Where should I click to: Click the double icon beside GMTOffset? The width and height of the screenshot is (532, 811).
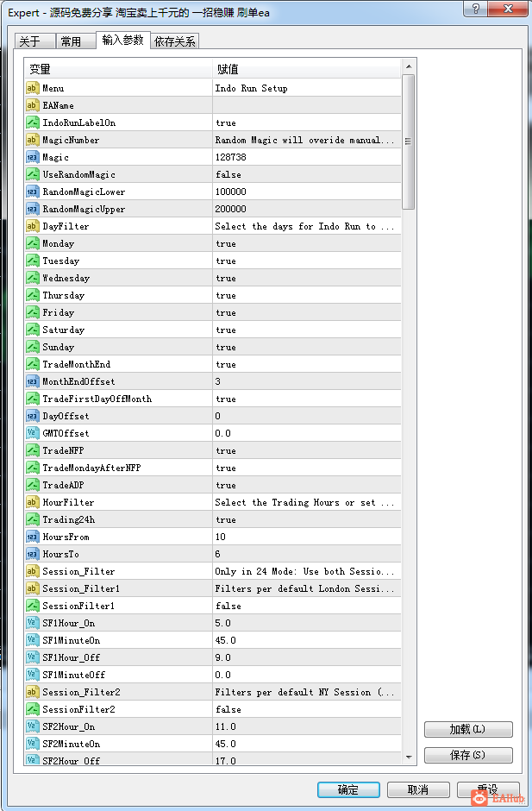pyautogui.click(x=32, y=433)
